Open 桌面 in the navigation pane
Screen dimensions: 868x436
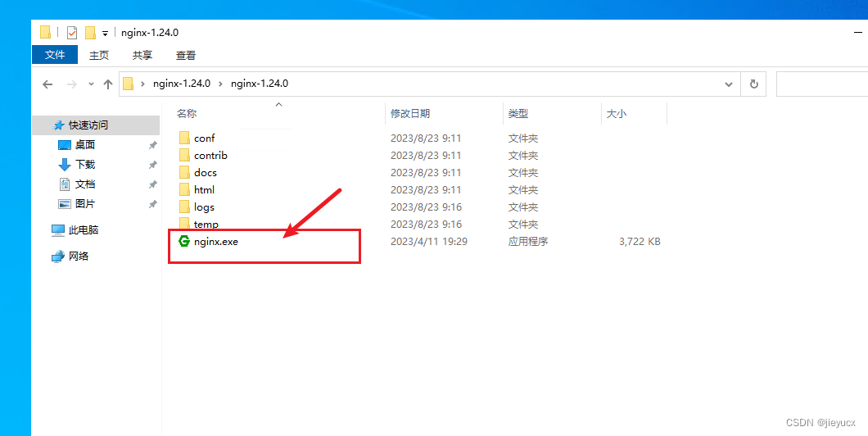click(x=85, y=145)
